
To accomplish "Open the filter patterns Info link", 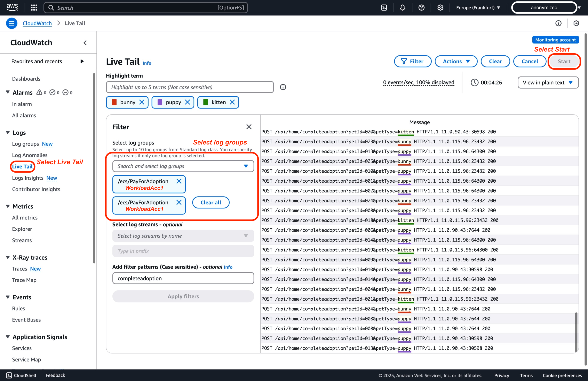I will coord(228,267).
